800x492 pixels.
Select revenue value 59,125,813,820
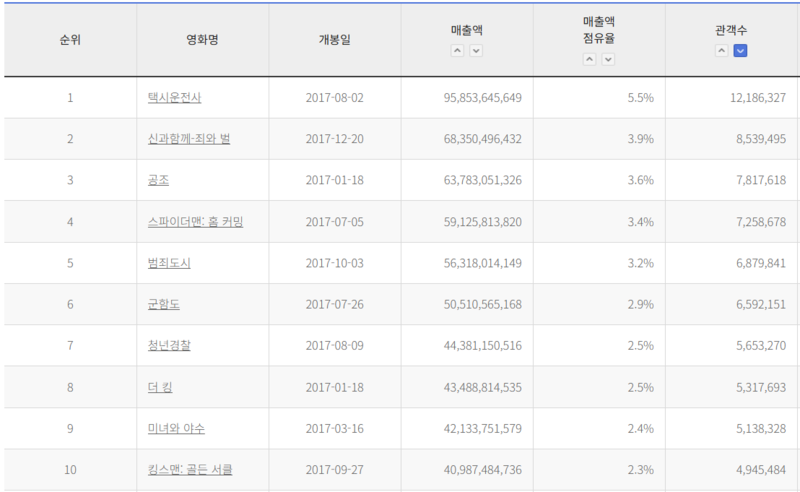coord(483,222)
